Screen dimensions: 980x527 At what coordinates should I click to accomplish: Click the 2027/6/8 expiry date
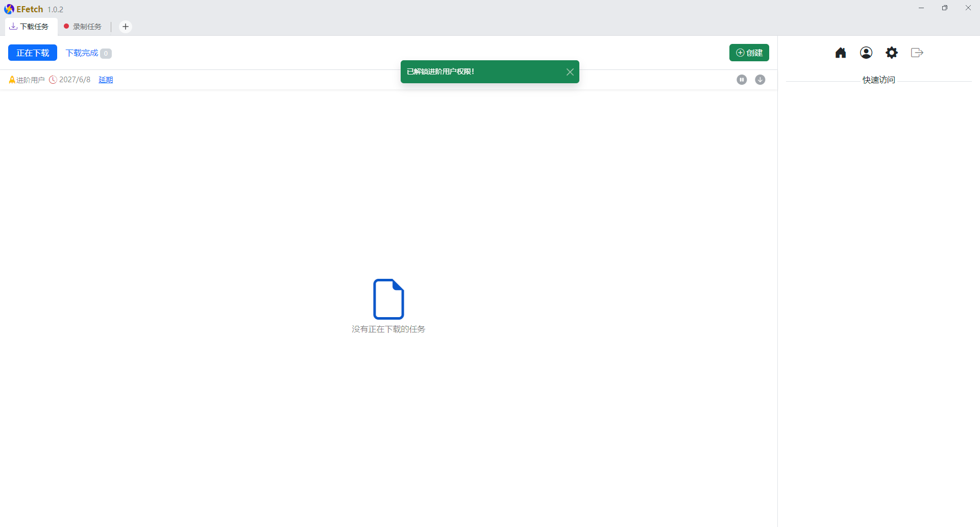point(75,80)
